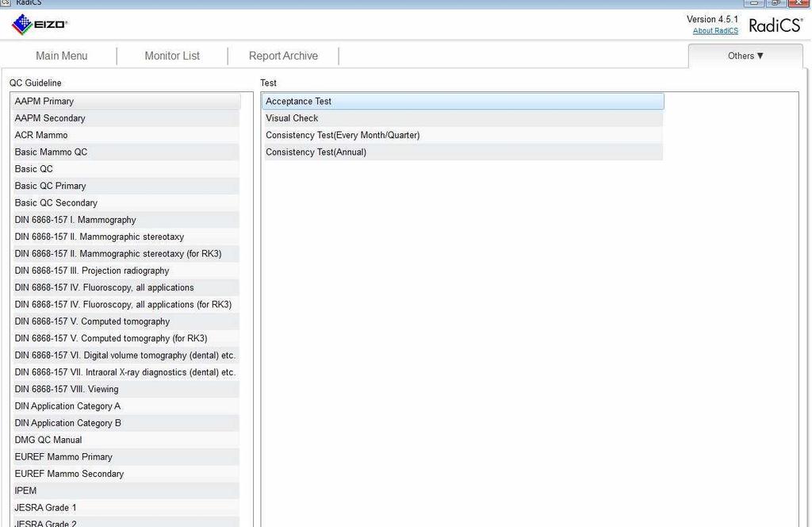
Task: Click the RadiCS title bar app icon
Action: [6, 2]
